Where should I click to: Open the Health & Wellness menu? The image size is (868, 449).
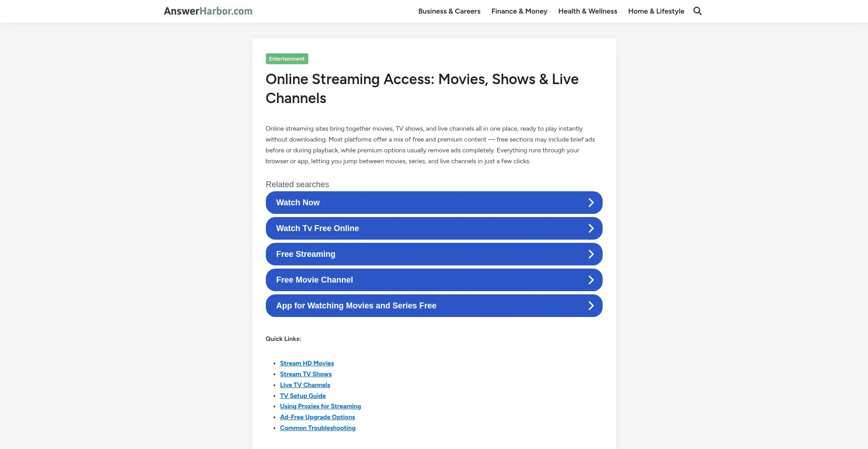(587, 11)
